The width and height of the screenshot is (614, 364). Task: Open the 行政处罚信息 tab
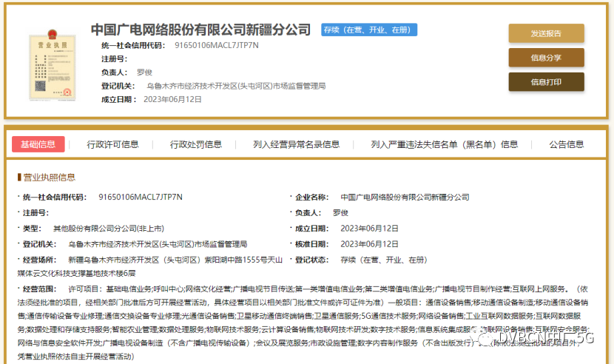tap(196, 144)
